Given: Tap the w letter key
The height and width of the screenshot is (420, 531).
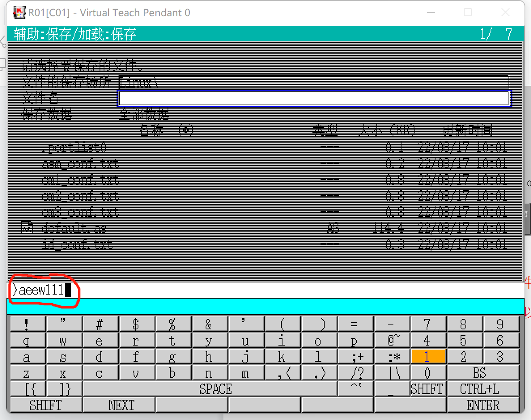Looking at the screenshot, I should click(64, 340).
